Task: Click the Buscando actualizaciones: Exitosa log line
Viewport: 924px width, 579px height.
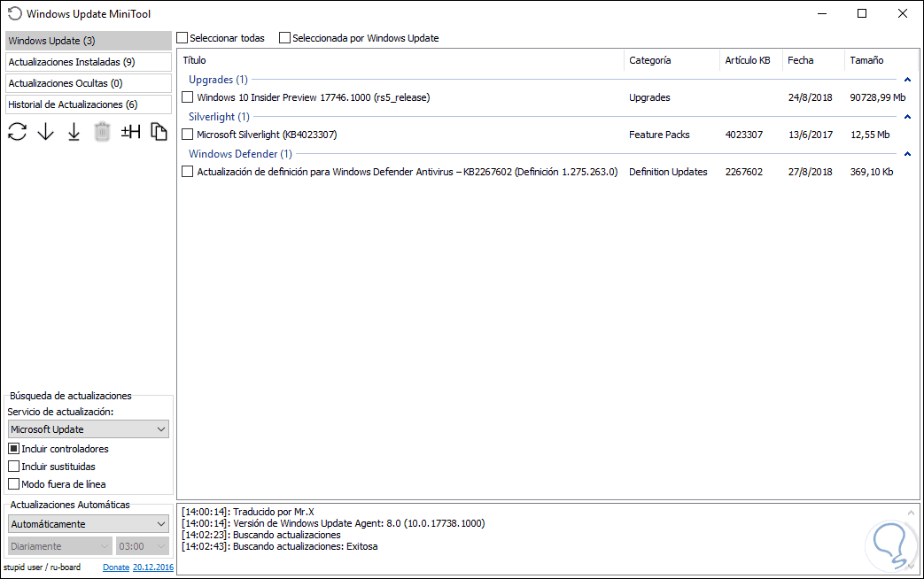Action: click(280, 546)
